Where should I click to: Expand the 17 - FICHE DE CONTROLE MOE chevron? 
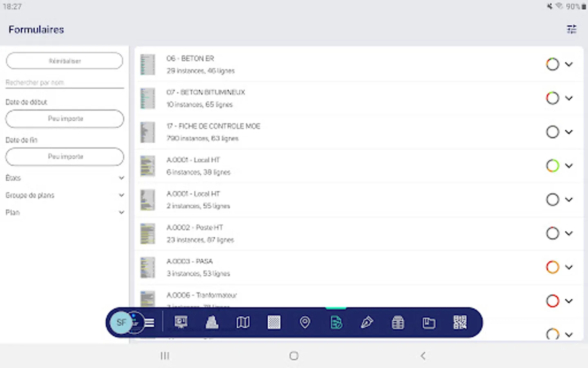pos(569,132)
